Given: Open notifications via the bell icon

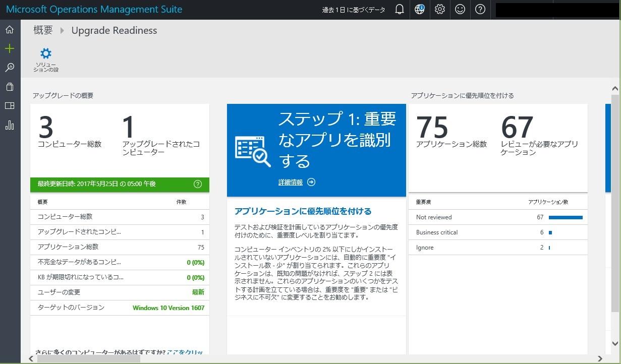Looking at the screenshot, I should (x=399, y=9).
